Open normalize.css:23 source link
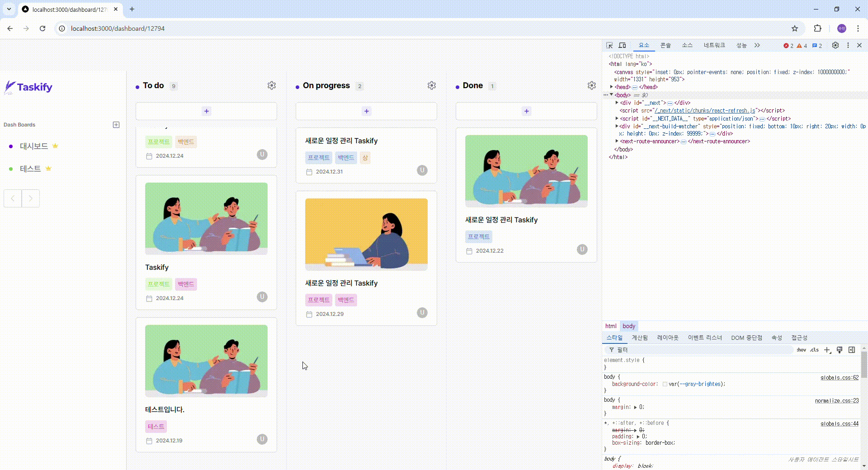The image size is (868, 470). coord(837,401)
